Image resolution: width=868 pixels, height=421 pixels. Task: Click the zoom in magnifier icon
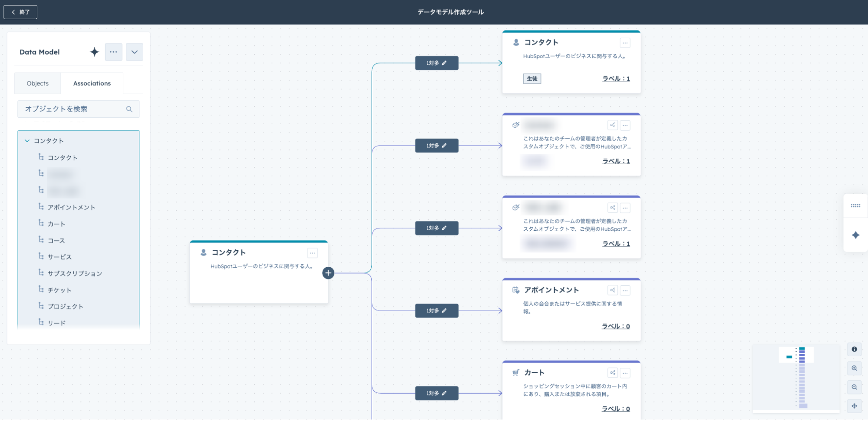pos(854,368)
